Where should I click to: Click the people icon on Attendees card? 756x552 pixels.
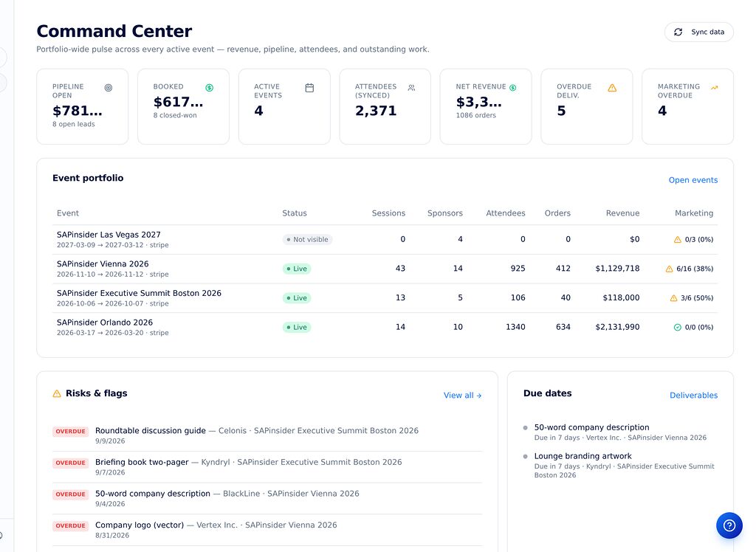[x=411, y=88]
